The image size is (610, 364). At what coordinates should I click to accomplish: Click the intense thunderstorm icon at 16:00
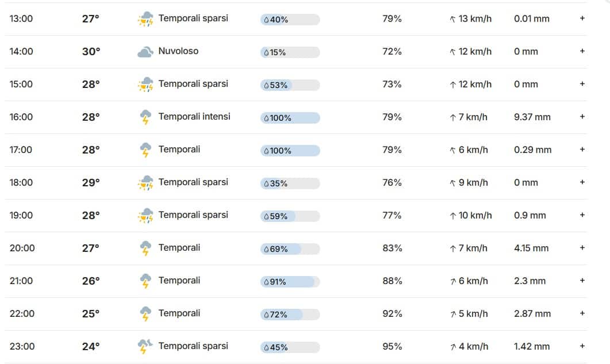[x=145, y=117]
